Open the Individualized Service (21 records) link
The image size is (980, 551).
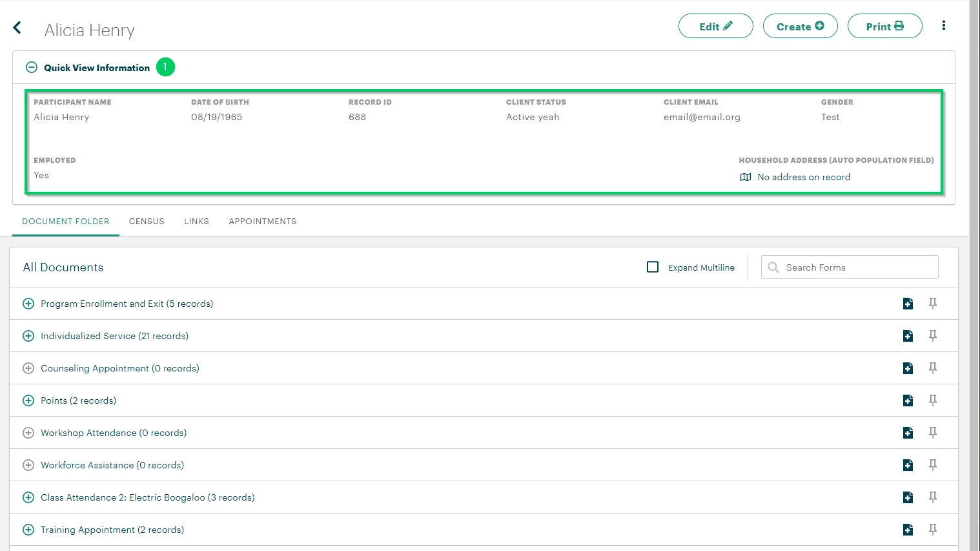click(114, 336)
